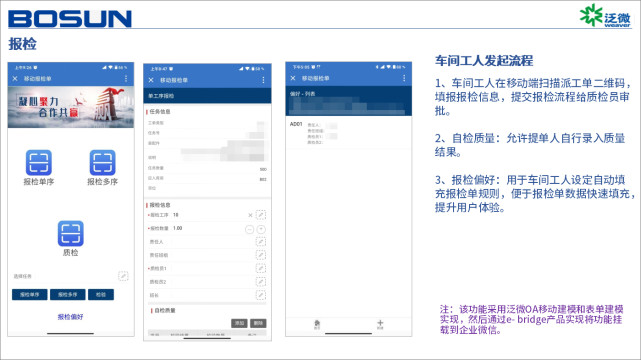Close the middle phone's 移动报检单 page
The width and height of the screenshot is (641, 360).
151,80
